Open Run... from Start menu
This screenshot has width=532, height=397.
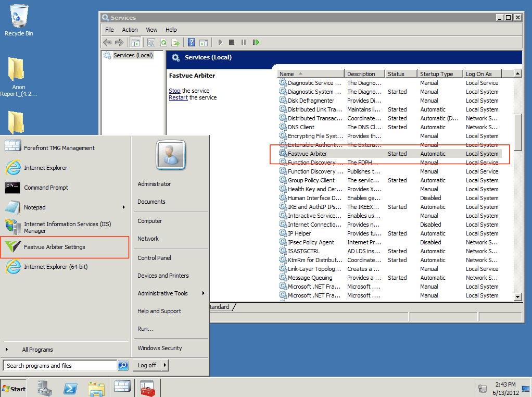(145, 329)
